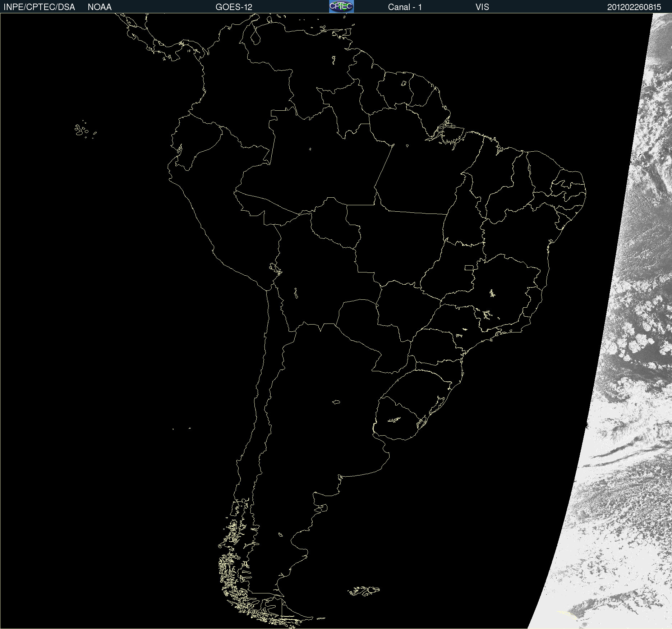Screen dimensions: 672x629
Task: Click the 201202260815 timestamp
Action: pos(634,7)
